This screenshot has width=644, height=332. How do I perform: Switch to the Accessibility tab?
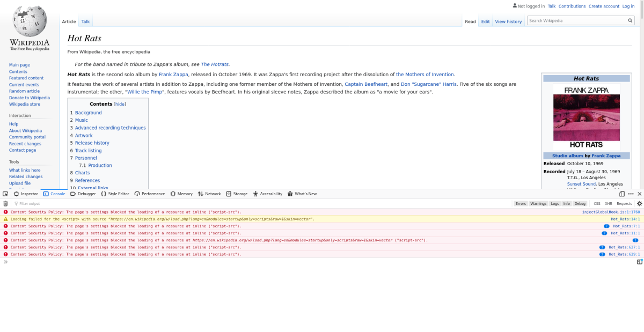coord(268,194)
